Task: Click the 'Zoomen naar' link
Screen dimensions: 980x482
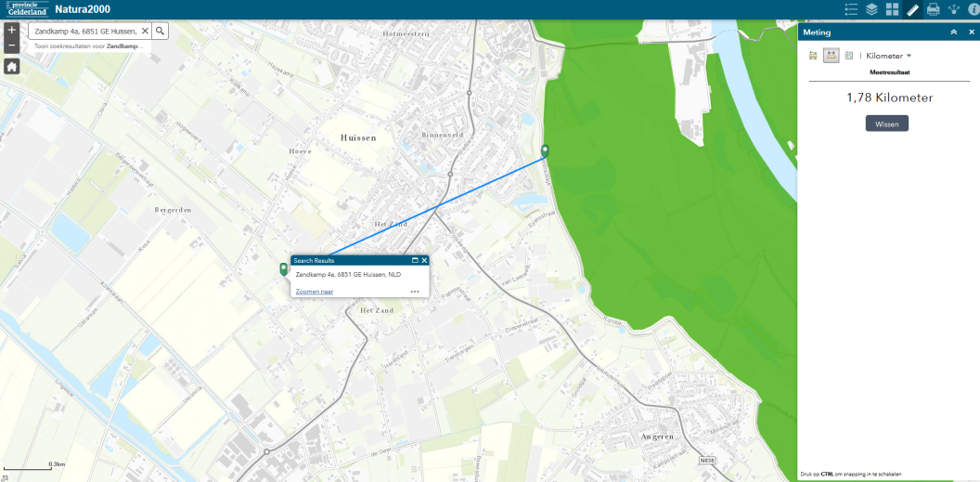Action: [x=314, y=292]
